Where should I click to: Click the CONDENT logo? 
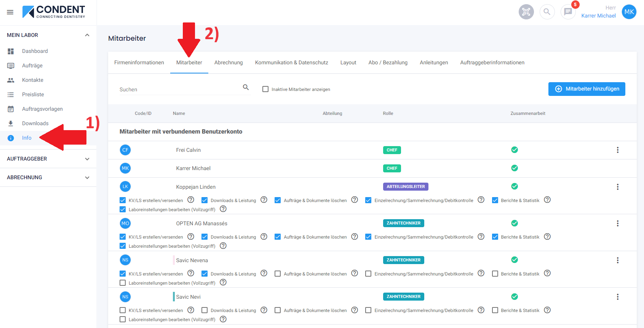tap(54, 12)
